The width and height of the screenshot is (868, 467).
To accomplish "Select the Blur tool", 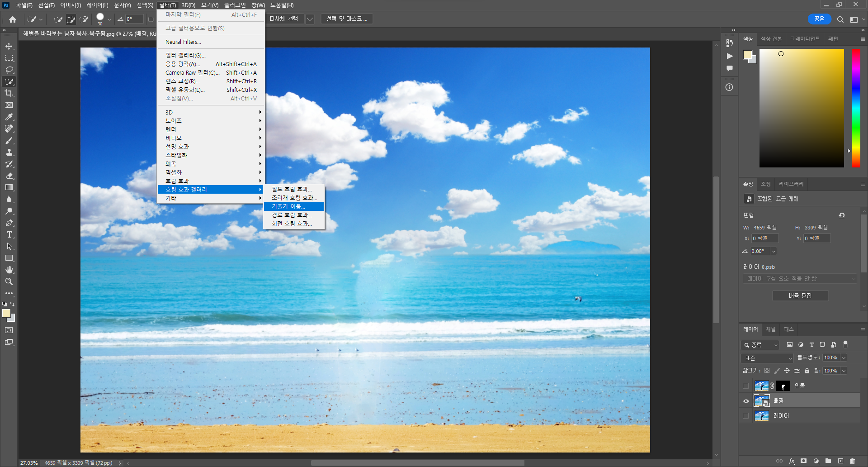I will [x=9, y=199].
